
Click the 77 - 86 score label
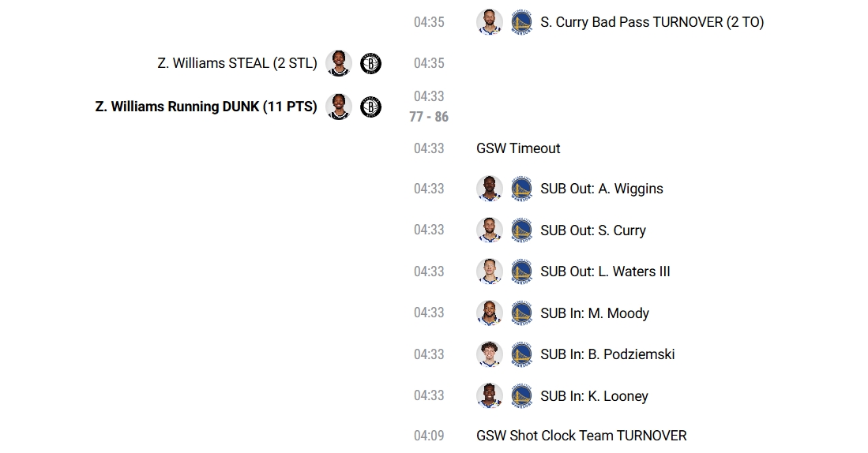coord(429,117)
